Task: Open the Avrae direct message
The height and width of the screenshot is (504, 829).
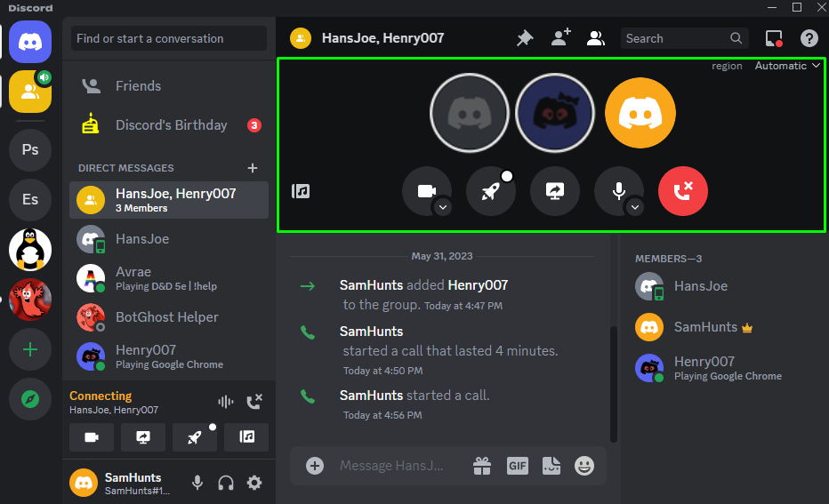Action: (169, 278)
